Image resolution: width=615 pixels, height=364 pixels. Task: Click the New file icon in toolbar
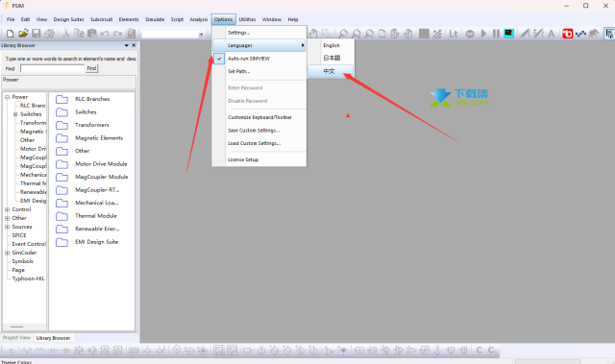tap(11, 34)
